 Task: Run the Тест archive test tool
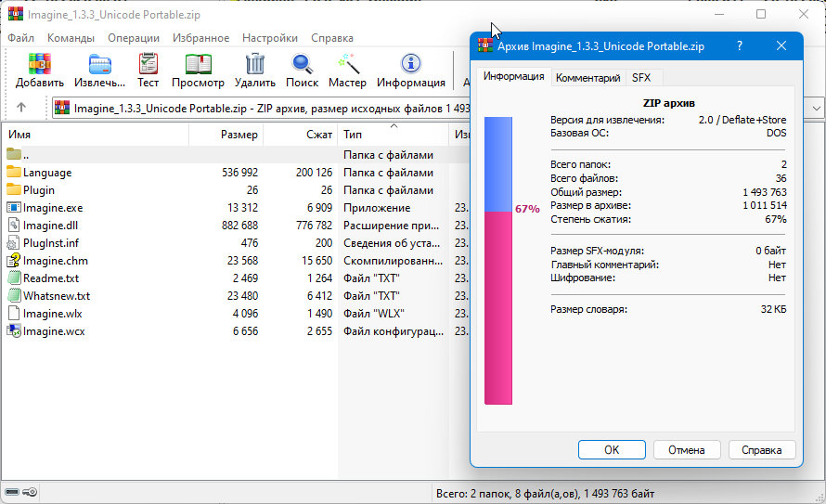[148, 64]
